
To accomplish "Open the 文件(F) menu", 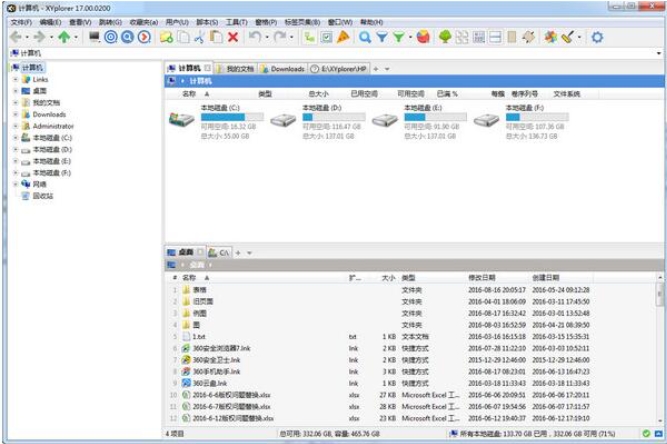I will tap(21, 22).
